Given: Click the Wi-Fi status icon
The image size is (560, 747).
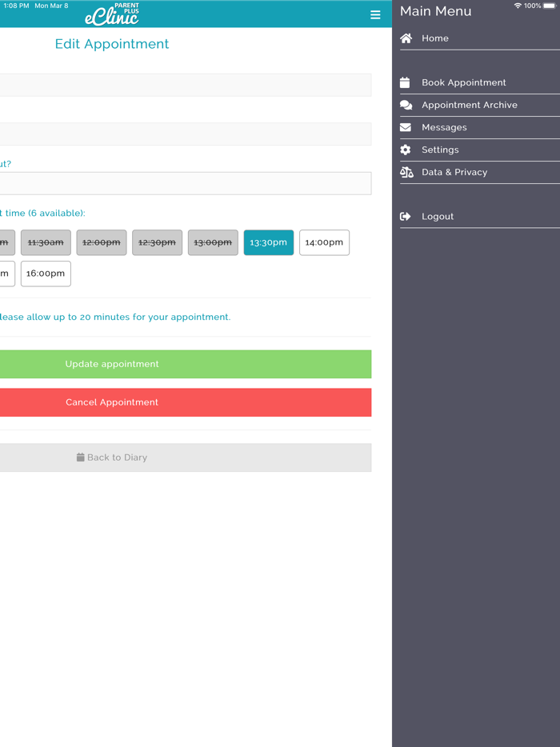Looking at the screenshot, I should tap(518, 6).
